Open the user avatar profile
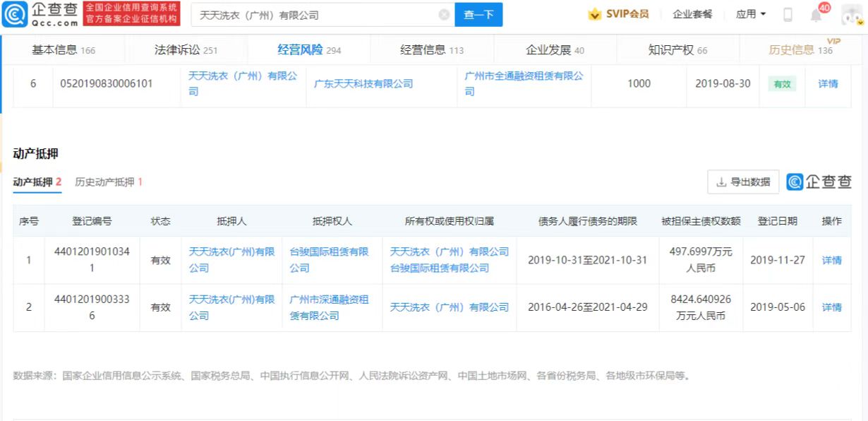 coord(852,14)
